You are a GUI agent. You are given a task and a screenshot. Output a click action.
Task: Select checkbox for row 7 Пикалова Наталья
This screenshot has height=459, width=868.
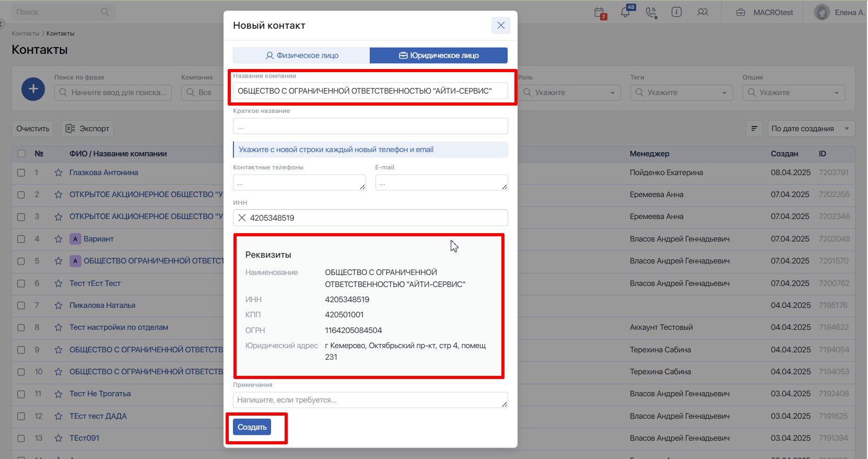coord(21,305)
